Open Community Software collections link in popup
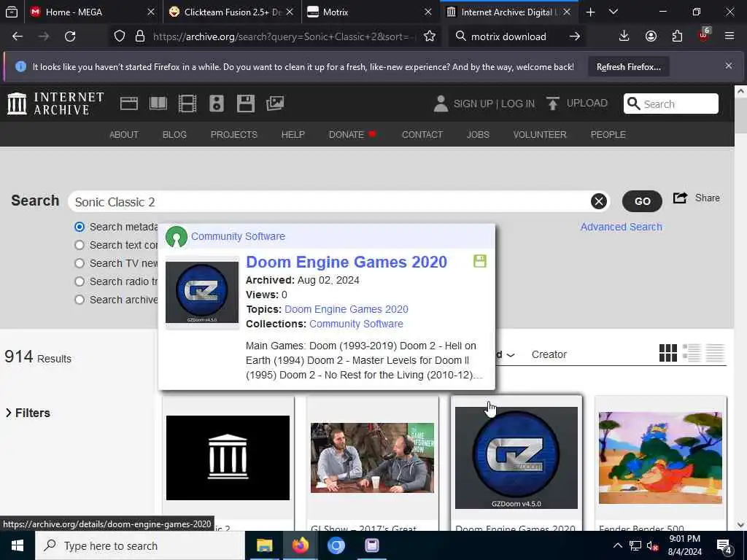This screenshot has width=747, height=560. point(356,324)
